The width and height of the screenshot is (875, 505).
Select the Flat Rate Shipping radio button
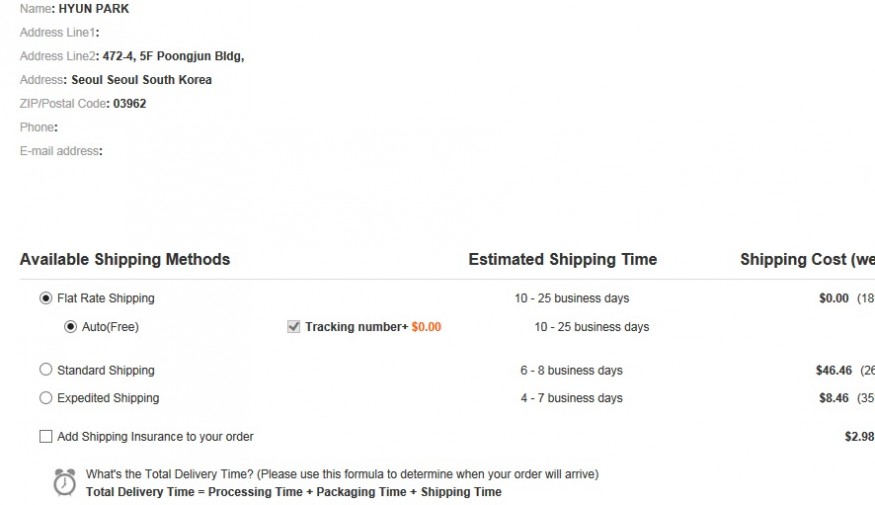[x=45, y=298]
